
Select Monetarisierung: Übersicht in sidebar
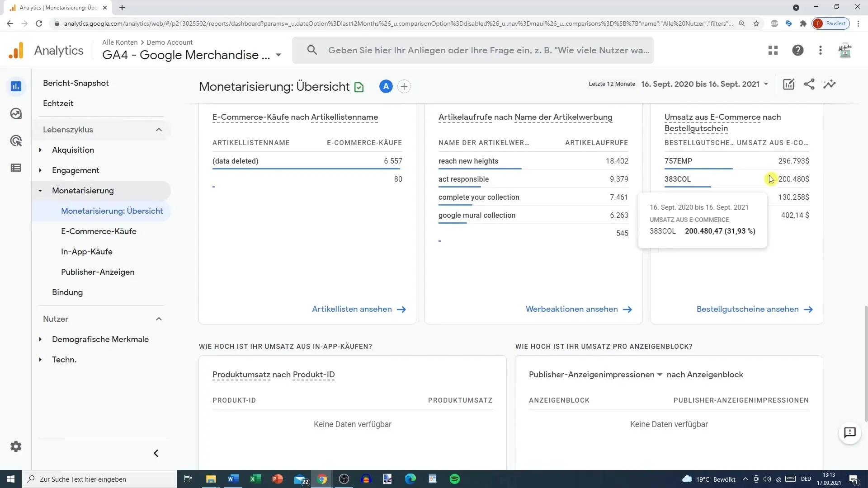(x=112, y=211)
